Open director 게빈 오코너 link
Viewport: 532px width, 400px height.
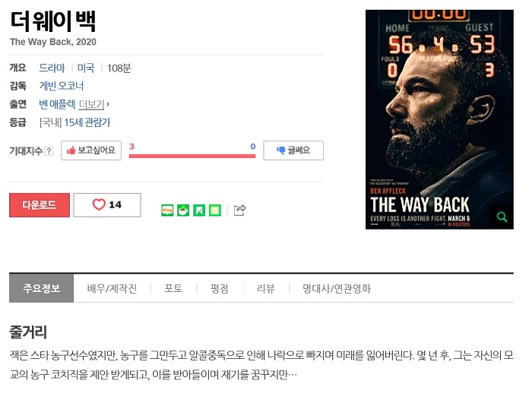pos(62,86)
